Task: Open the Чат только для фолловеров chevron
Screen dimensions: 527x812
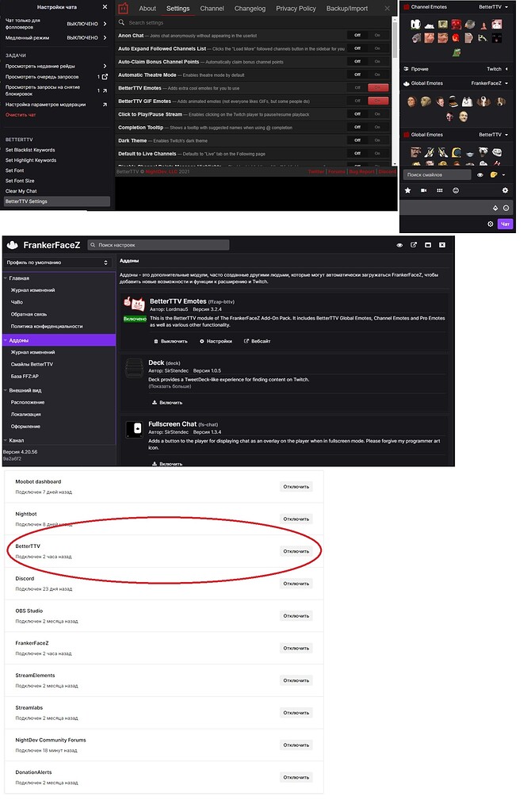Action: click(x=105, y=24)
